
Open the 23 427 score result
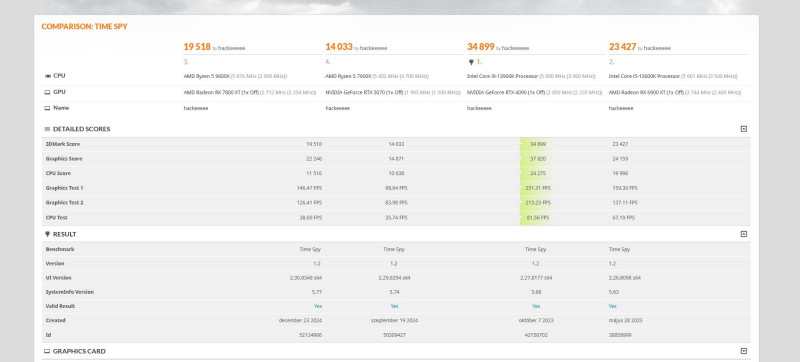pyautogui.click(x=622, y=47)
